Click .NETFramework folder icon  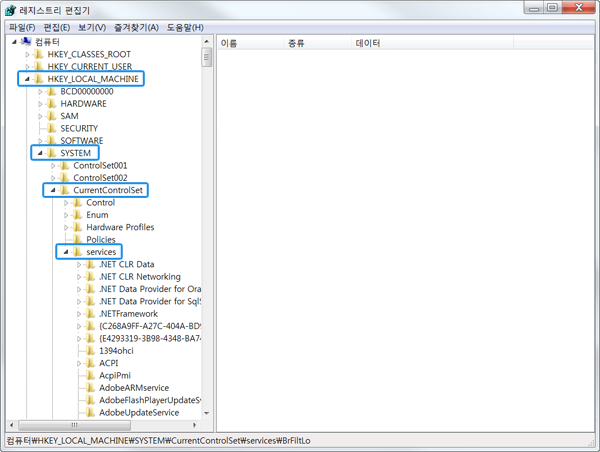90,313
